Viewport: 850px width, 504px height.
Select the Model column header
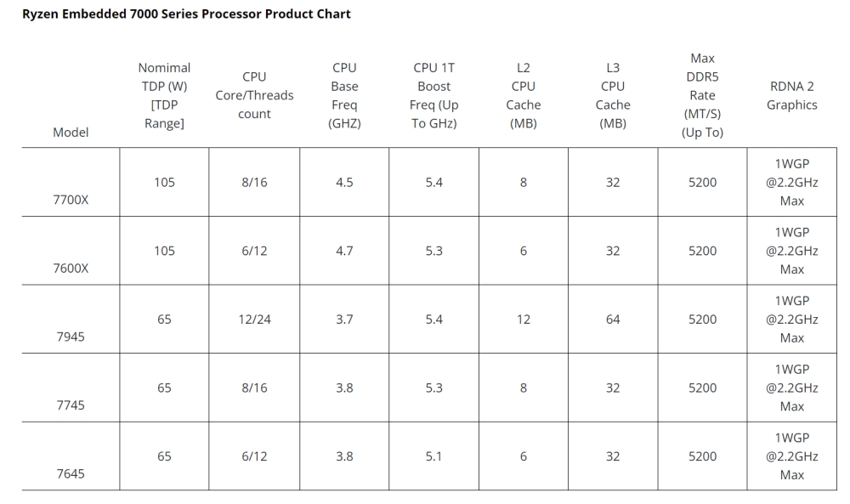pyautogui.click(x=71, y=132)
